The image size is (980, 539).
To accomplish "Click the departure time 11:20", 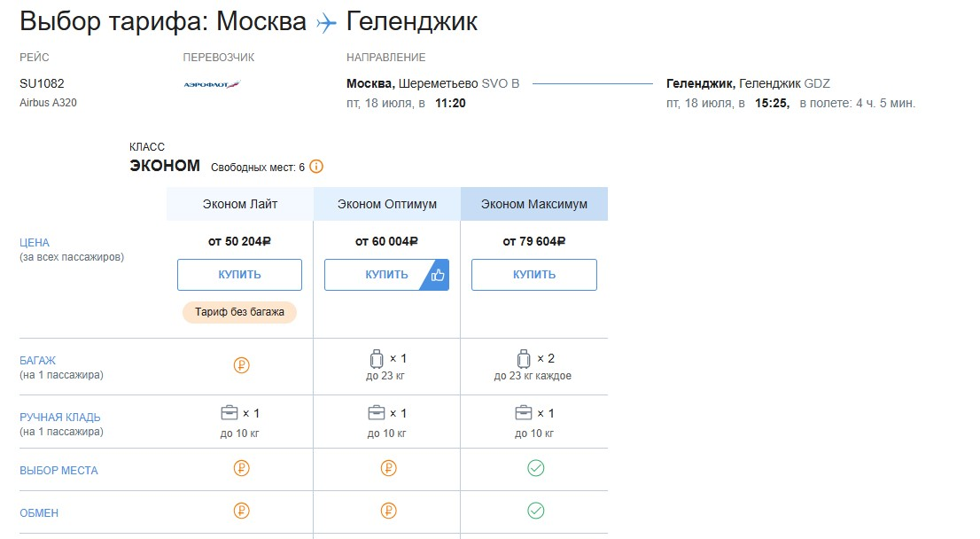I will click(451, 103).
